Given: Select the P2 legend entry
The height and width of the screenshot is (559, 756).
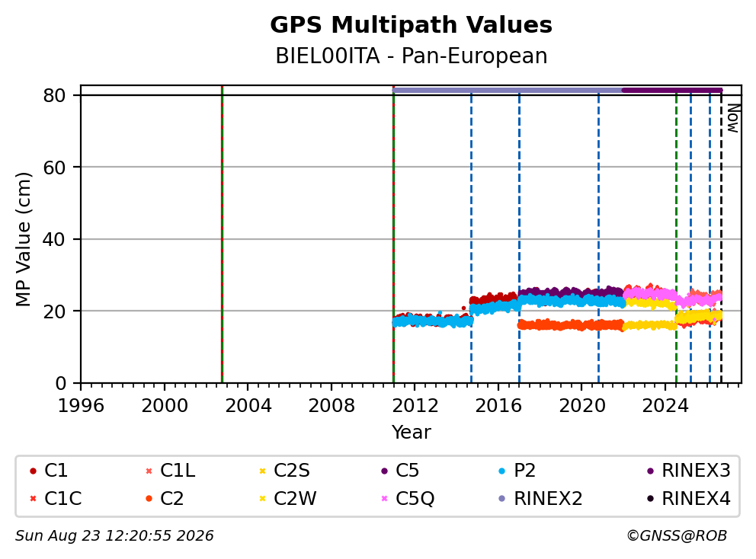Looking at the screenshot, I should point(517,471).
